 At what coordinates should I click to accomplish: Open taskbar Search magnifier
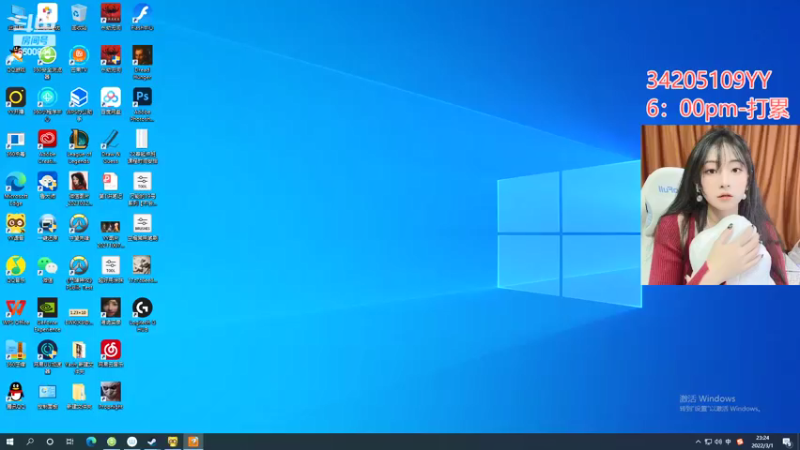click(30, 441)
